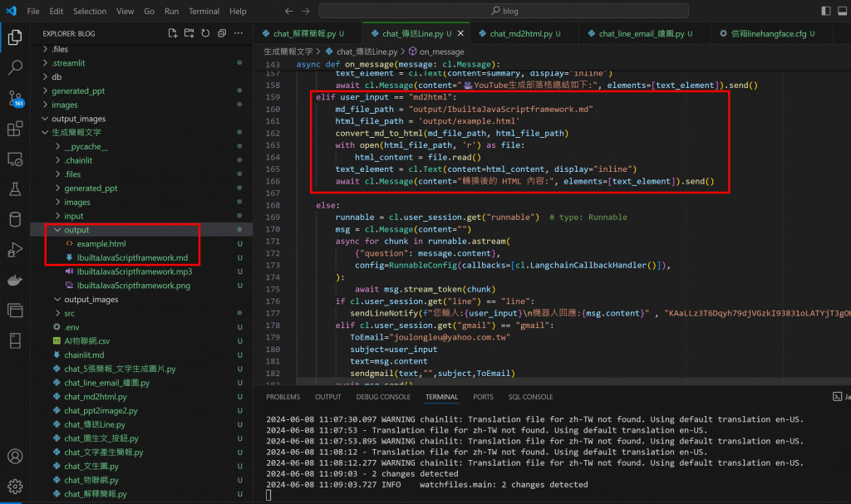Open the Terminal menu

click(204, 11)
